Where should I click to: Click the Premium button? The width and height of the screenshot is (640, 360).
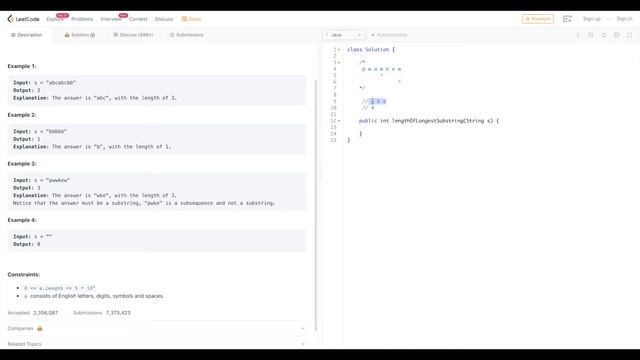point(538,19)
